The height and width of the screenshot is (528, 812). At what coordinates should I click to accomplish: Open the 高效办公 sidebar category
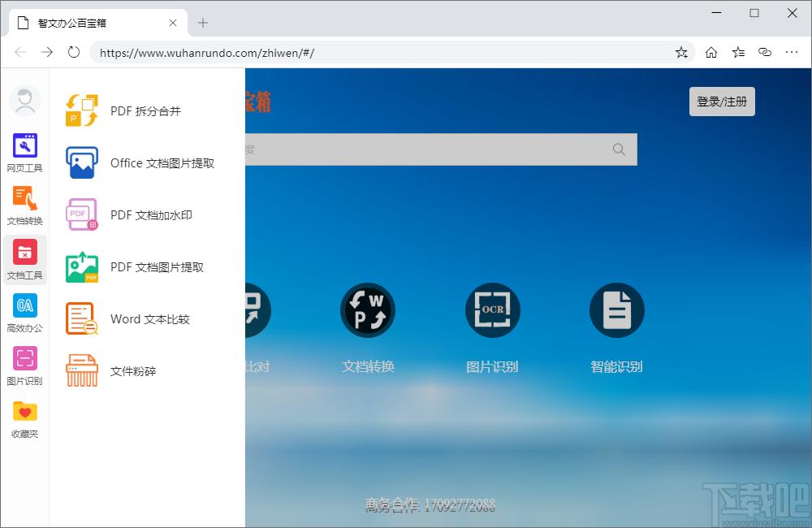(x=24, y=313)
